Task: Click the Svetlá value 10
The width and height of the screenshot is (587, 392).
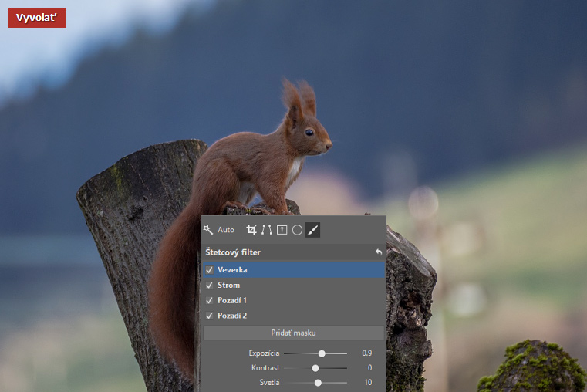Action: 368,382
